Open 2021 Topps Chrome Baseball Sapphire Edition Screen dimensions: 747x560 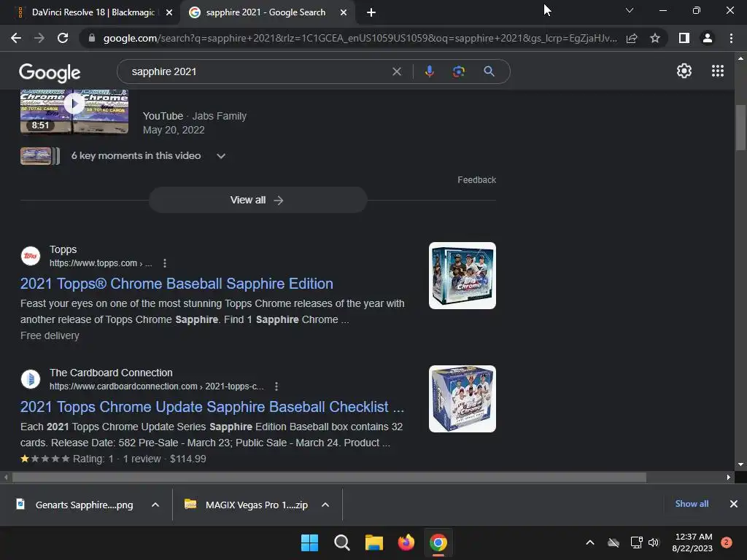tap(177, 284)
